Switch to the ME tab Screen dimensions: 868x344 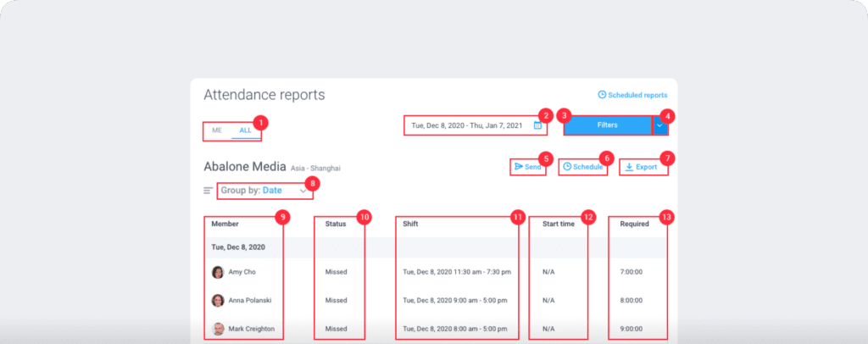(x=217, y=130)
